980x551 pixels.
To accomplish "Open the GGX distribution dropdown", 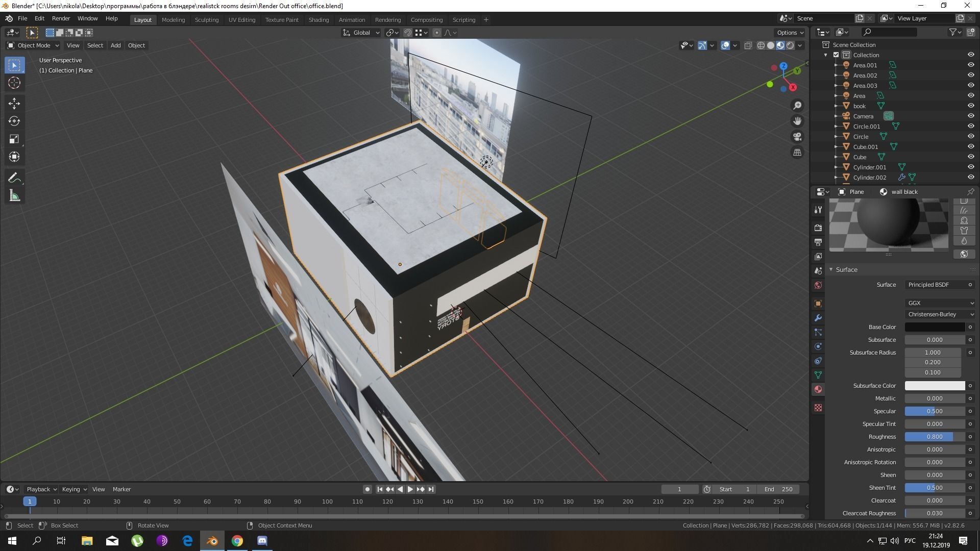I will [x=941, y=303].
